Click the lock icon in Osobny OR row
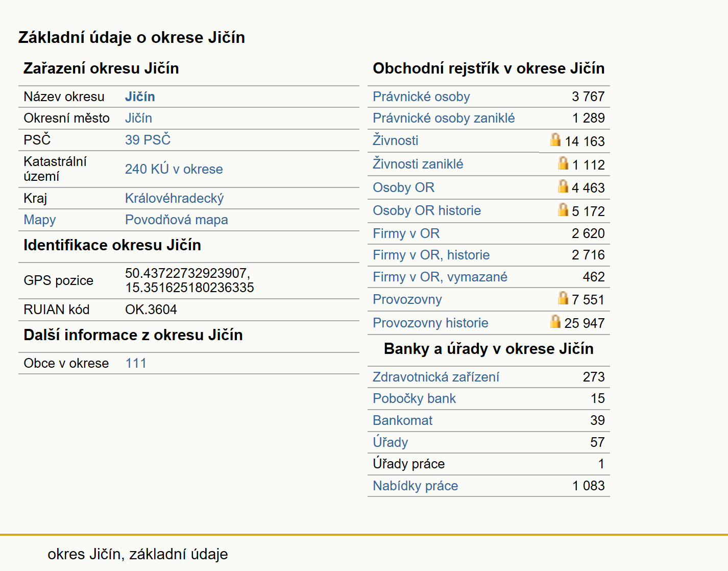 pos(563,186)
